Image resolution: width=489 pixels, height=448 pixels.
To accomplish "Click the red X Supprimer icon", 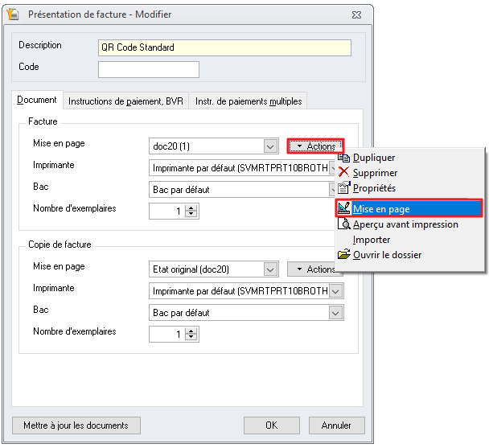I will click(x=344, y=173).
